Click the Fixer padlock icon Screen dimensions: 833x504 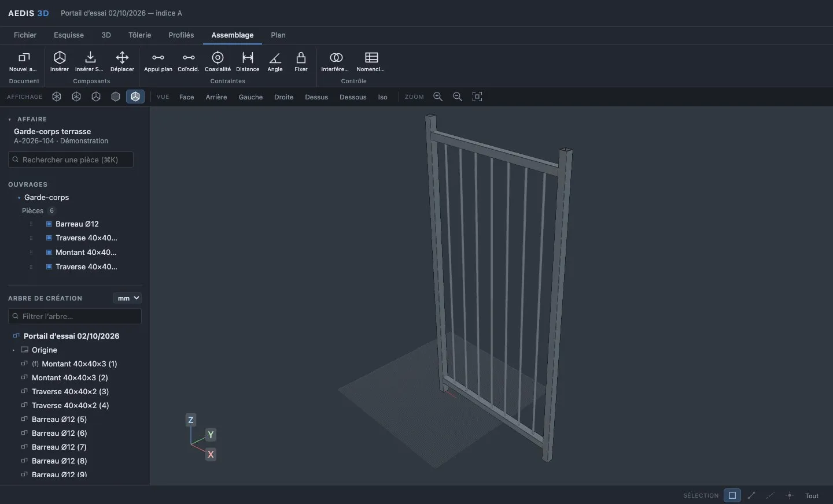301,57
